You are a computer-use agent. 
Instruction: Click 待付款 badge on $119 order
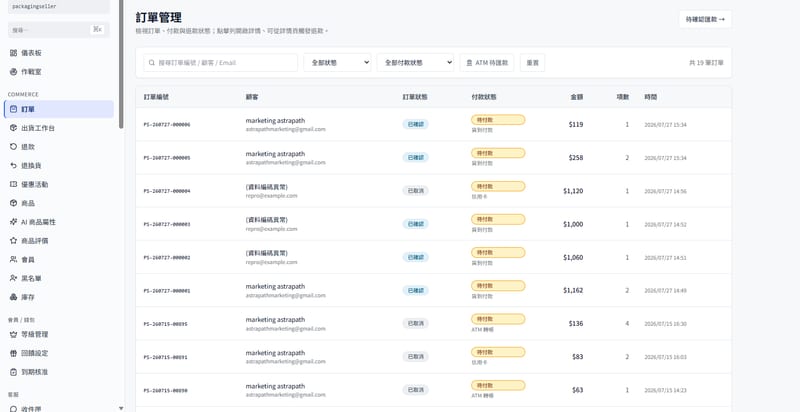pos(498,120)
